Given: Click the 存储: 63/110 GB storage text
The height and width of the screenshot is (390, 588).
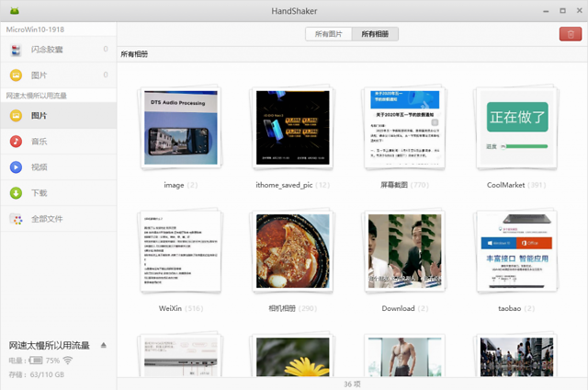Looking at the screenshot, I should 37,374.
